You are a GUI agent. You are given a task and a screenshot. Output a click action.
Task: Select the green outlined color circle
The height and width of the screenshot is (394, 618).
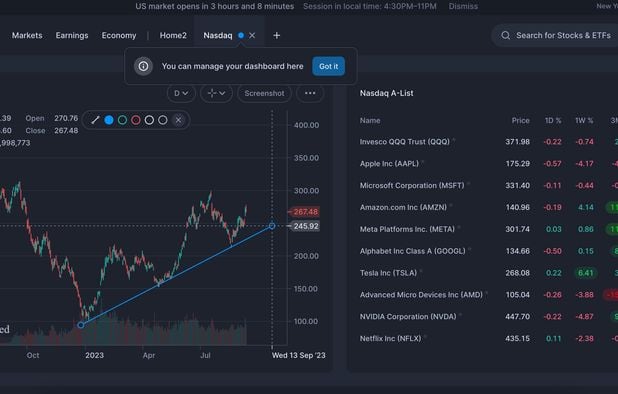click(123, 120)
